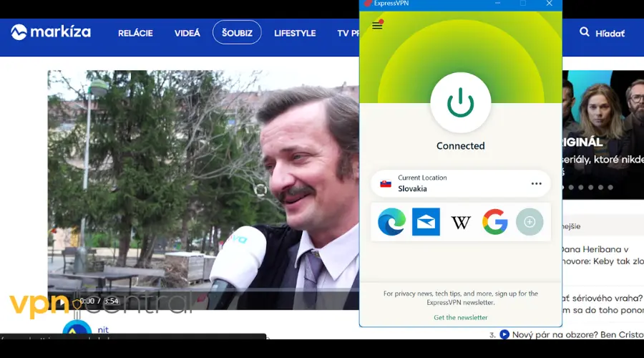Open the RELÁCIE menu item
Screen dimensions: 644x358
click(135, 33)
